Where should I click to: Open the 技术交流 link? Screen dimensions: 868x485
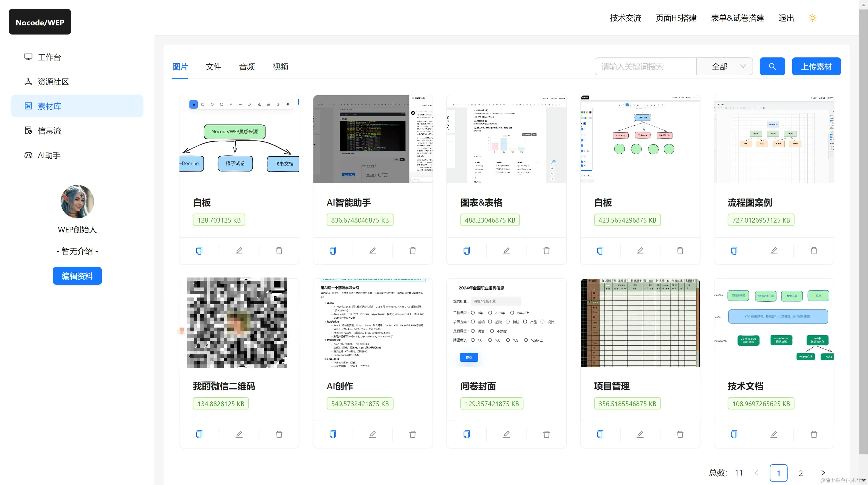(625, 18)
